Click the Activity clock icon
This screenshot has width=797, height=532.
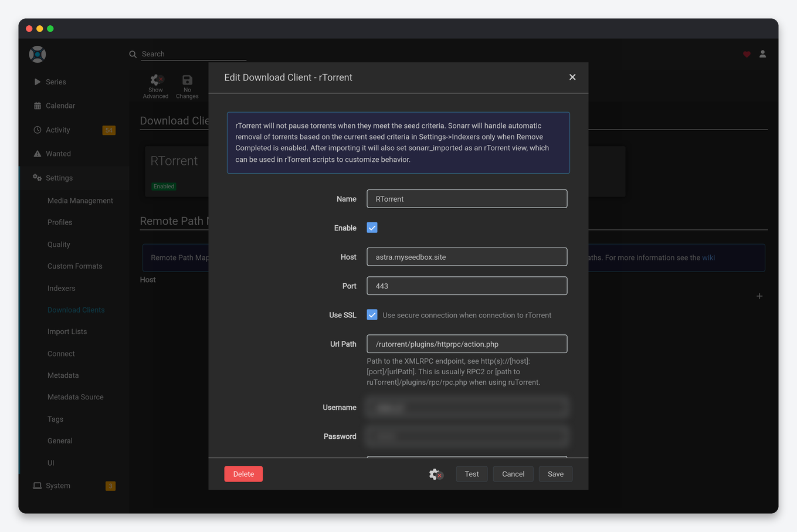click(38, 130)
